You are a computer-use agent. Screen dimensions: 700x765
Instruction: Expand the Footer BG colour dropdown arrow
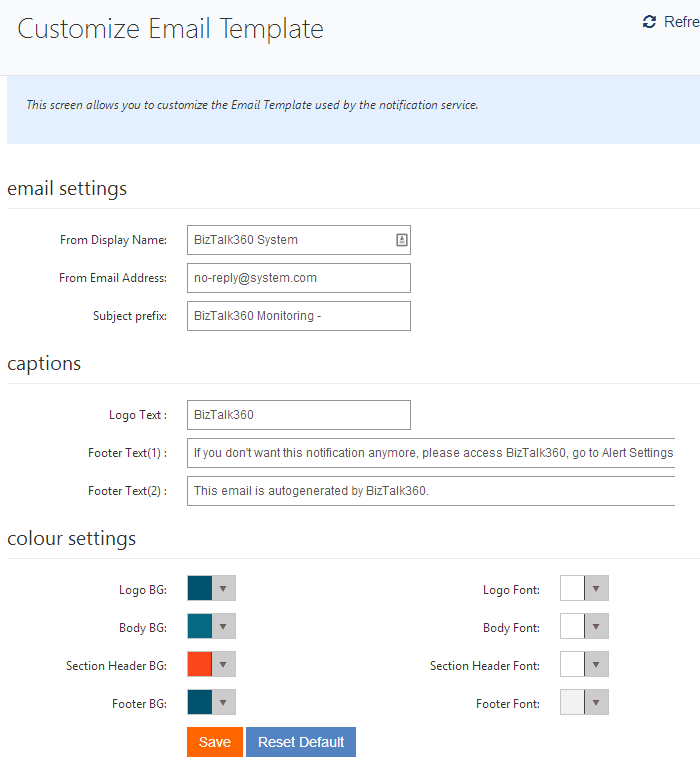click(x=223, y=703)
